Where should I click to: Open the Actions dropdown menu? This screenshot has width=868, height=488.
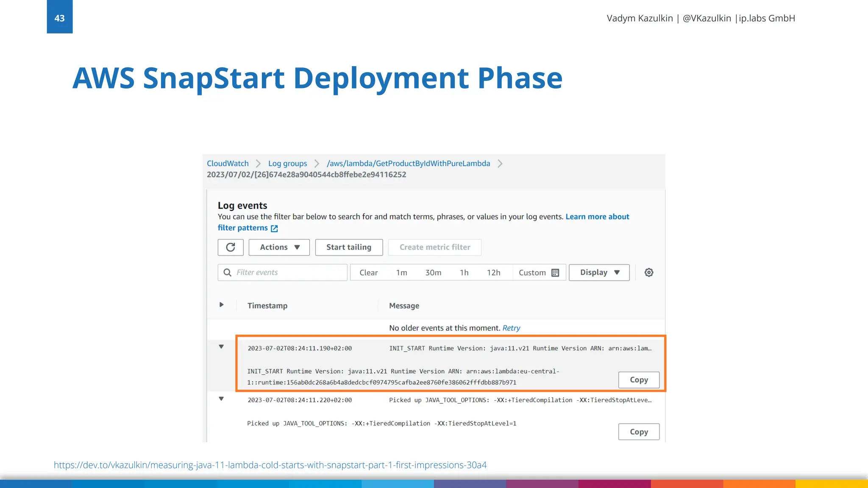[279, 247]
